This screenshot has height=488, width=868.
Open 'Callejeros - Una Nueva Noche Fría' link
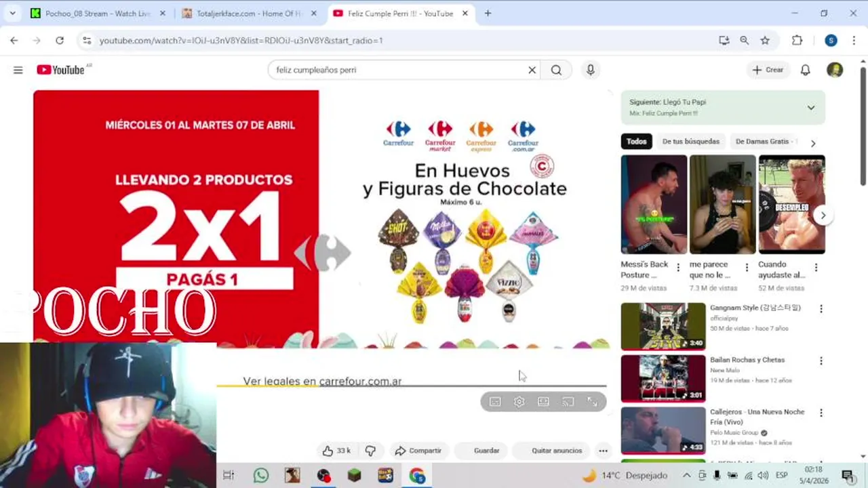click(757, 417)
